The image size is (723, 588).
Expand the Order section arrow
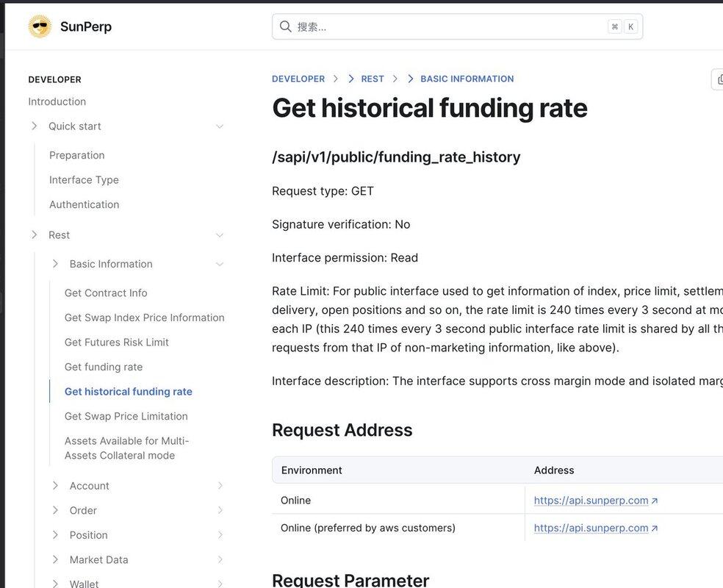220,511
